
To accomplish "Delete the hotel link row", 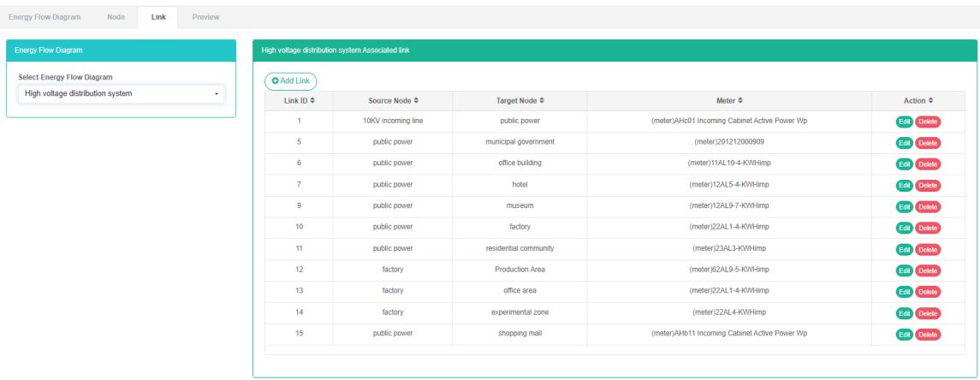I will click(x=928, y=185).
